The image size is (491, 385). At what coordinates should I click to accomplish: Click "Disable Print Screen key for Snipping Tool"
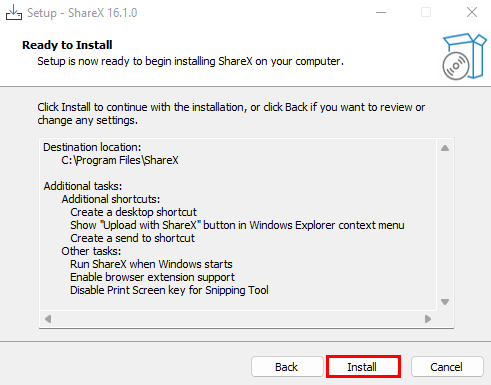(169, 290)
